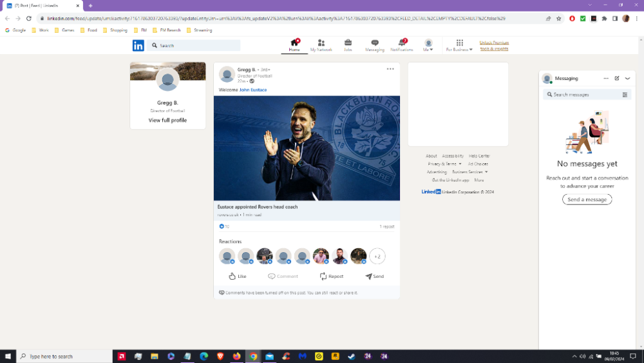Click View full profile link

[x=167, y=121]
